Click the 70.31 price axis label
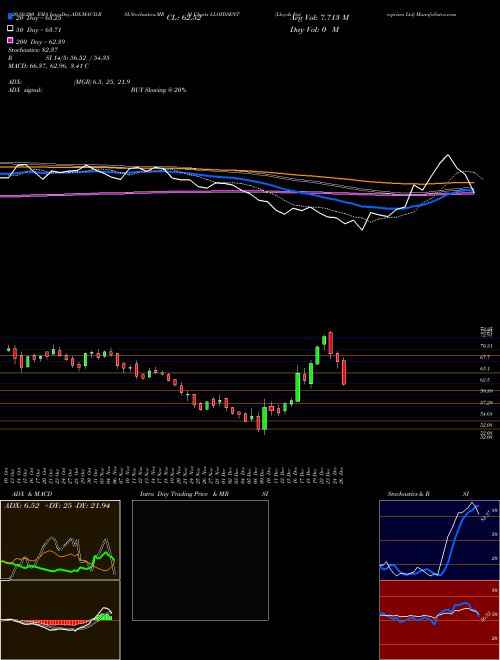This screenshot has height=660, width=500. [486, 346]
